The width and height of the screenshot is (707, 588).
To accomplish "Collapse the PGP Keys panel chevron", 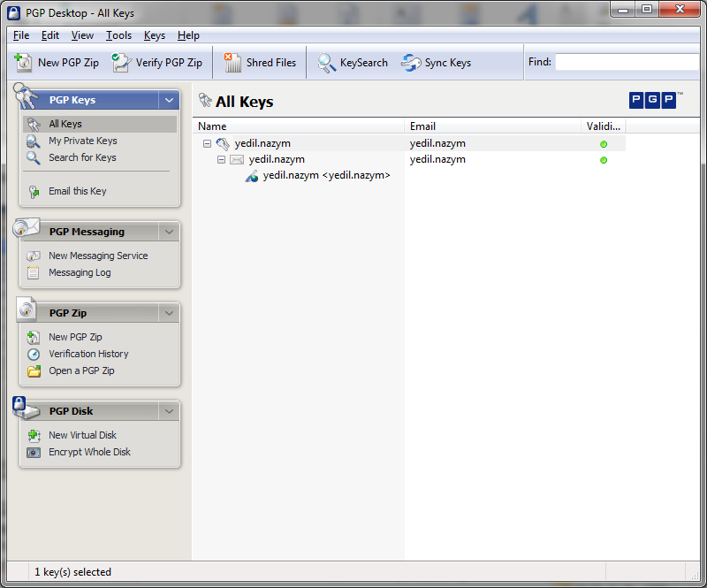I will tap(169, 100).
